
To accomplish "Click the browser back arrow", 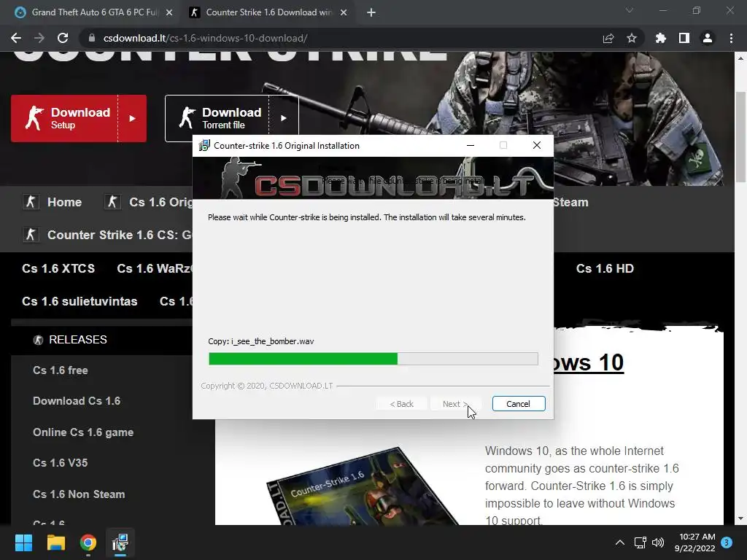I will [16, 38].
